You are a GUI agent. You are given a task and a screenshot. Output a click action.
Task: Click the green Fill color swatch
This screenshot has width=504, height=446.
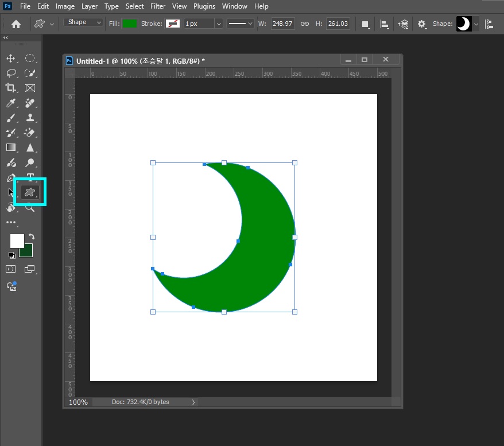tap(130, 24)
